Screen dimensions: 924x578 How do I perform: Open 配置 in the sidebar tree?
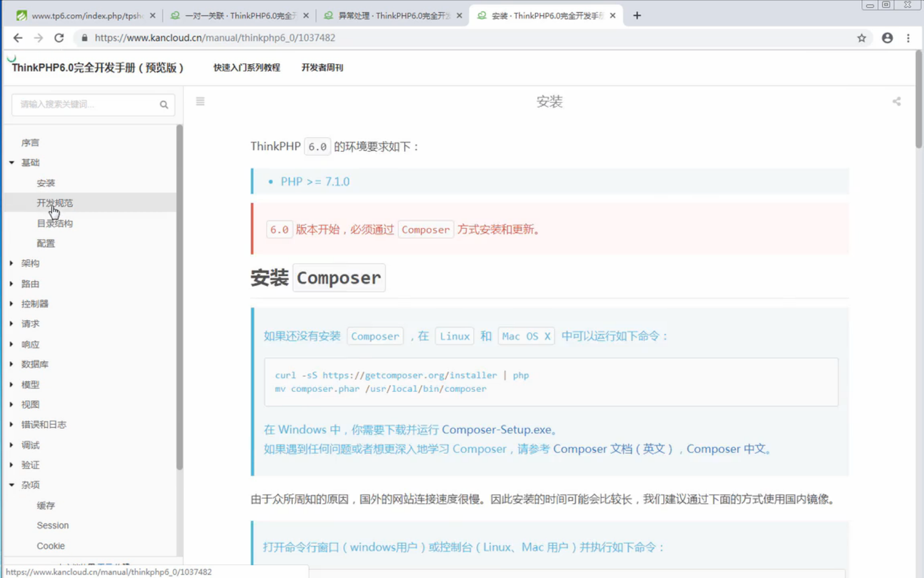46,243
